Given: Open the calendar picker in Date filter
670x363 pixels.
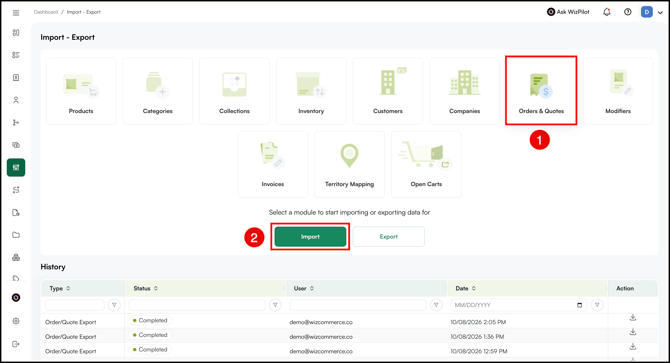Looking at the screenshot, I should pyautogui.click(x=579, y=305).
